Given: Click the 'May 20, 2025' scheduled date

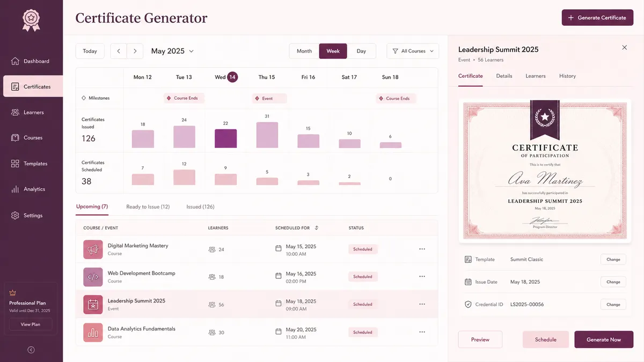Looking at the screenshot, I should pyautogui.click(x=301, y=330).
